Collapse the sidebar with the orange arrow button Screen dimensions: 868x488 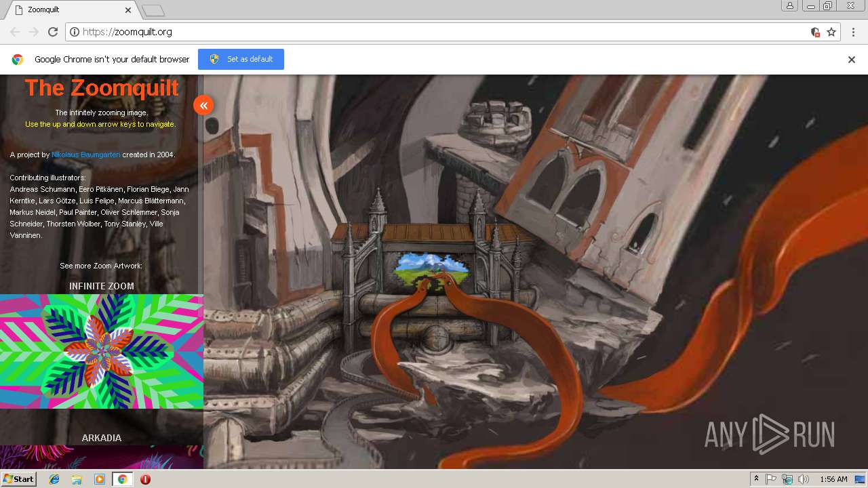(x=203, y=105)
